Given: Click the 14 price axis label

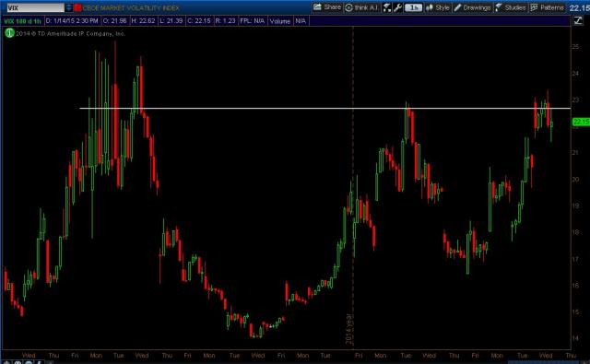Looking at the screenshot, I should pyautogui.click(x=575, y=338).
